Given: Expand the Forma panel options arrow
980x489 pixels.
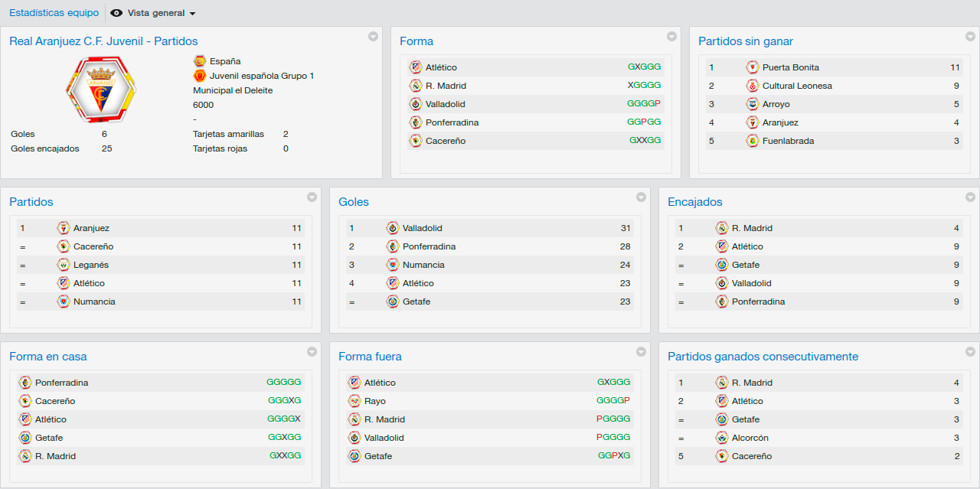Looking at the screenshot, I should (x=671, y=36).
